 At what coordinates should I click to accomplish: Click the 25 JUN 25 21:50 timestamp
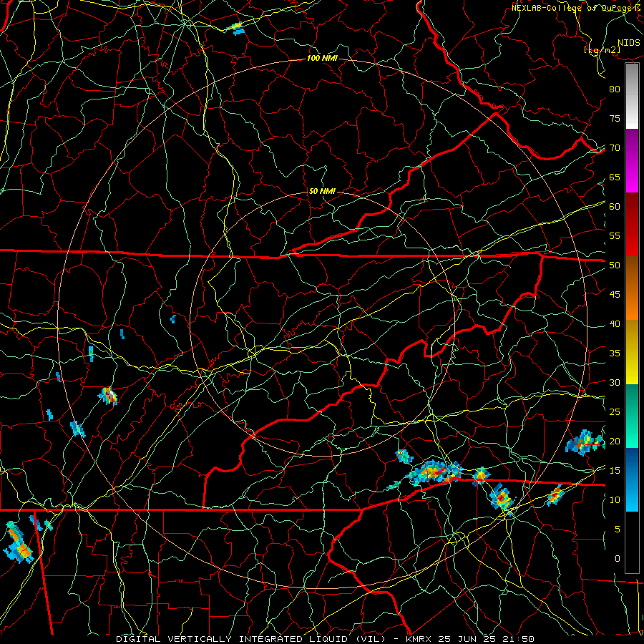pyautogui.click(x=486, y=639)
